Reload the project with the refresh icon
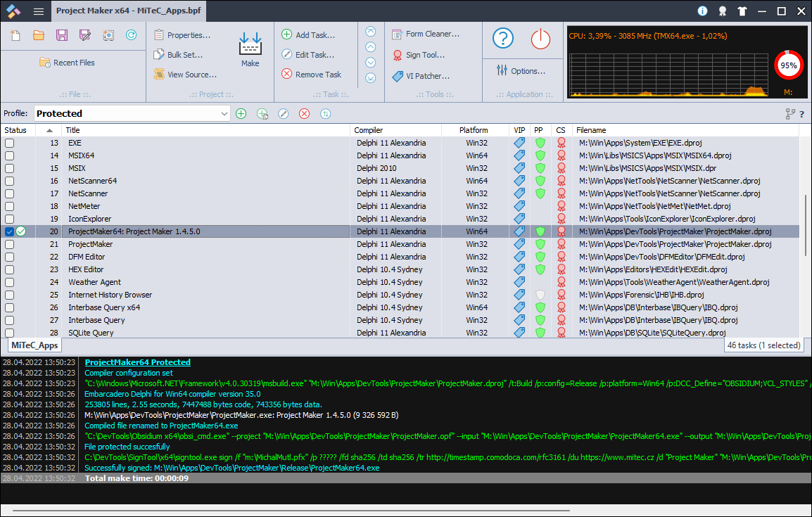812x517 pixels. [132, 35]
